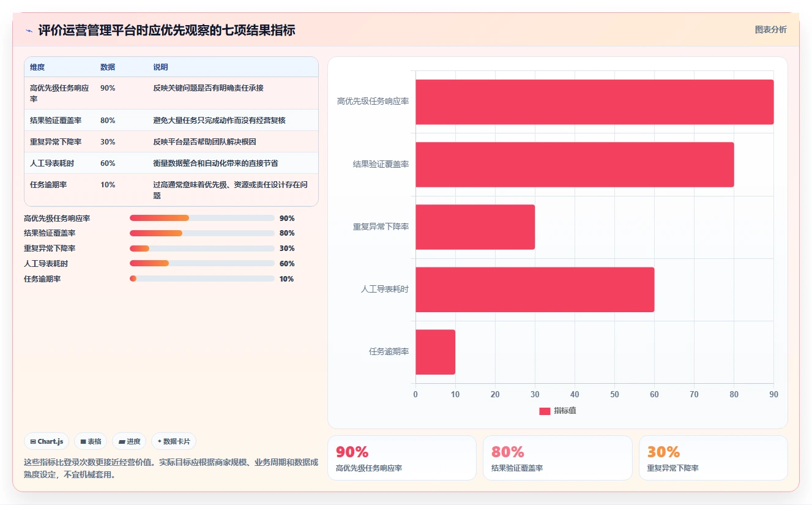Viewport: 812px width, 505px height.
Task: Click the 任务逾期率 label on the chart axis
Action: click(x=389, y=352)
